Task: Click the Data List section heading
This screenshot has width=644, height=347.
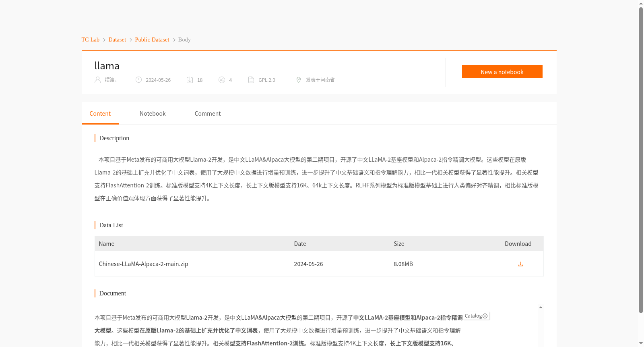Action: (111, 225)
